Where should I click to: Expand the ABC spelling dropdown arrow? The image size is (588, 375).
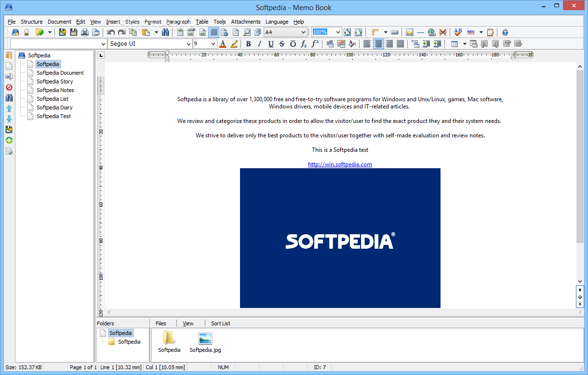[x=481, y=32]
